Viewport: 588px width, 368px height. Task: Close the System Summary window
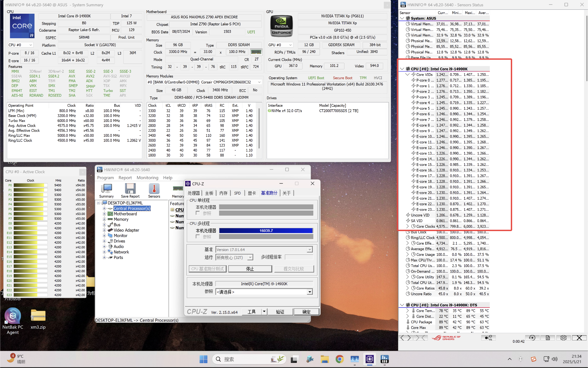(x=387, y=5)
